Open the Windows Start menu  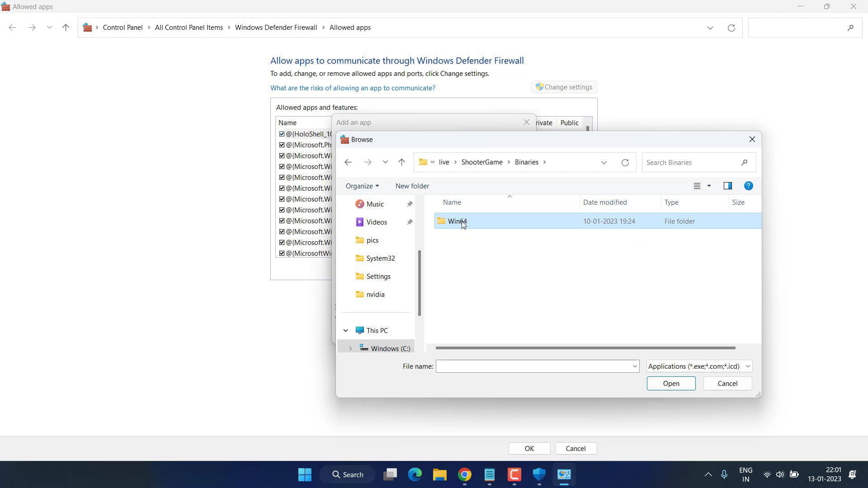pyautogui.click(x=305, y=474)
